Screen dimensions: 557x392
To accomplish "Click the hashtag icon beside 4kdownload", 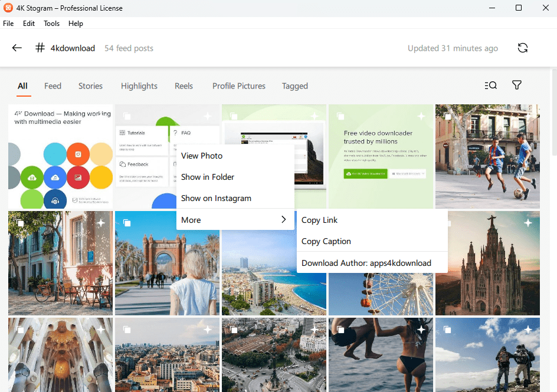I will 40,48.
